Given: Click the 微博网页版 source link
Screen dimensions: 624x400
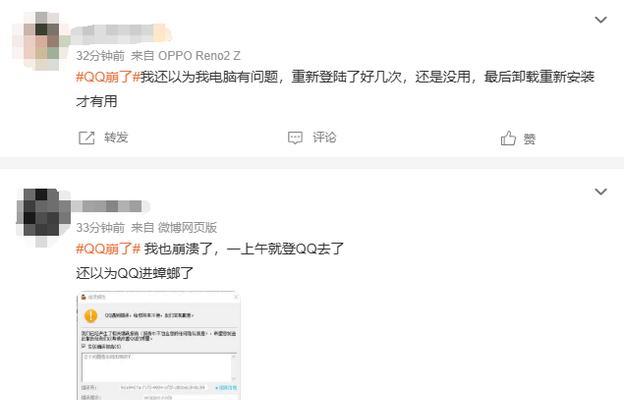Looking at the screenshot, I should (187, 228).
